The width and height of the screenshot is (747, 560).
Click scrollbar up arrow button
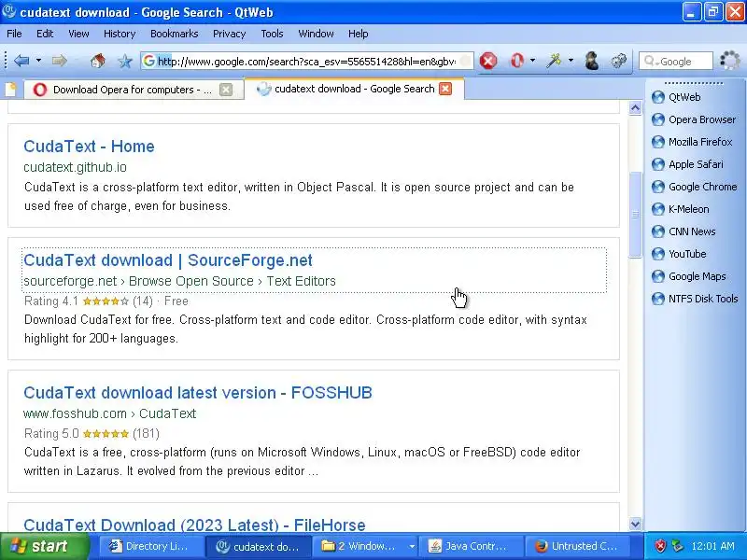pyautogui.click(x=635, y=108)
